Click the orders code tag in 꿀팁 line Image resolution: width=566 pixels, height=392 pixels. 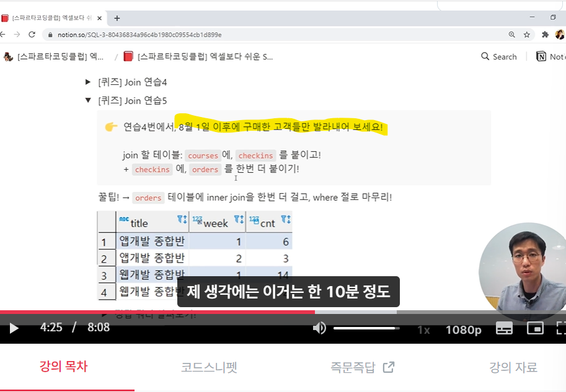coord(148,198)
